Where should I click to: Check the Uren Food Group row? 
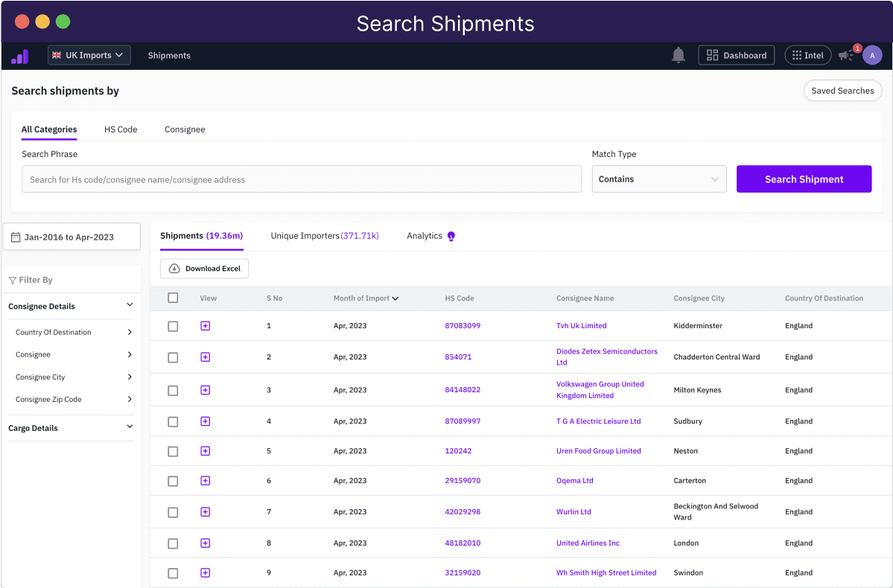click(x=173, y=451)
